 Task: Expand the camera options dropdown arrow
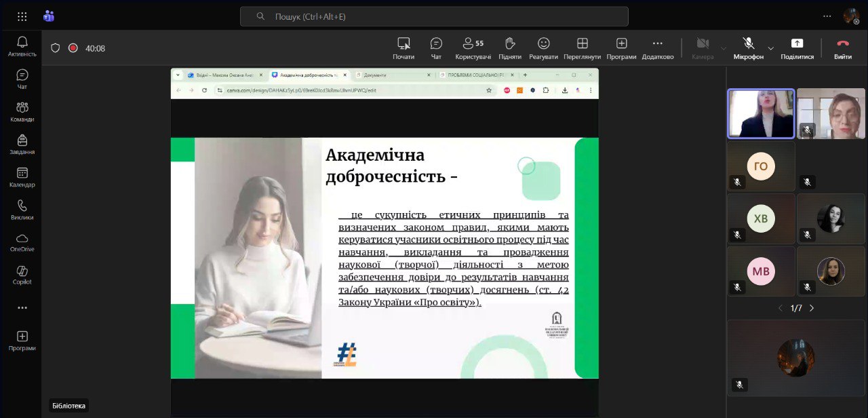[x=723, y=48]
